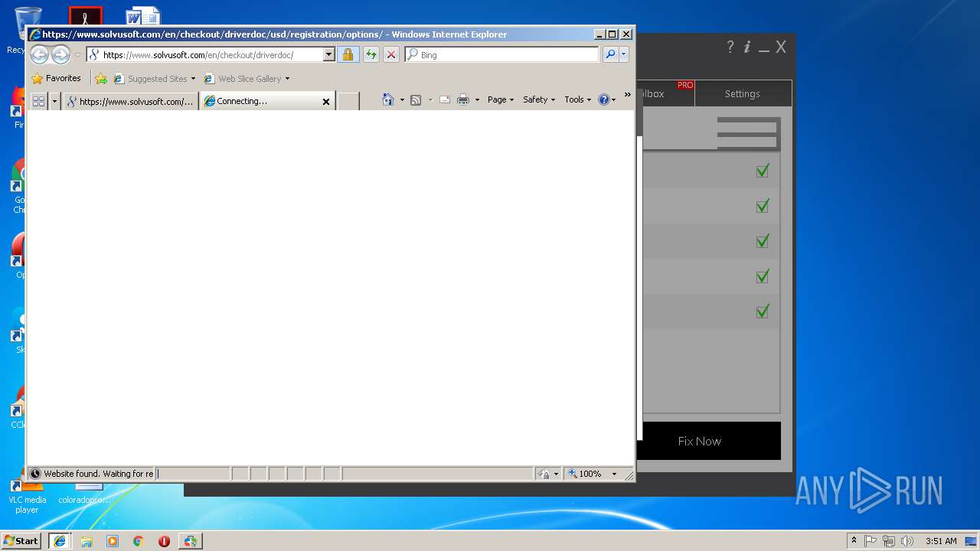Run search with magnifier button
This screenshot has height=551, width=980.
coord(610,54)
